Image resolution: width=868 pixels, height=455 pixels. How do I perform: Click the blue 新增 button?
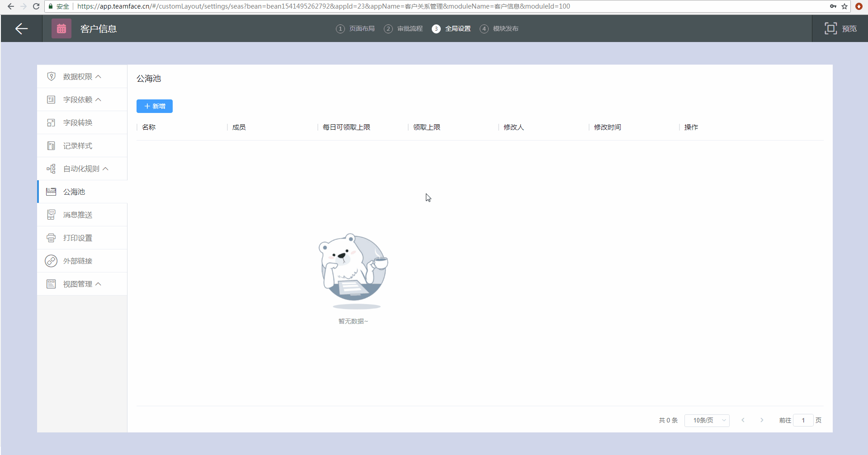pos(155,106)
